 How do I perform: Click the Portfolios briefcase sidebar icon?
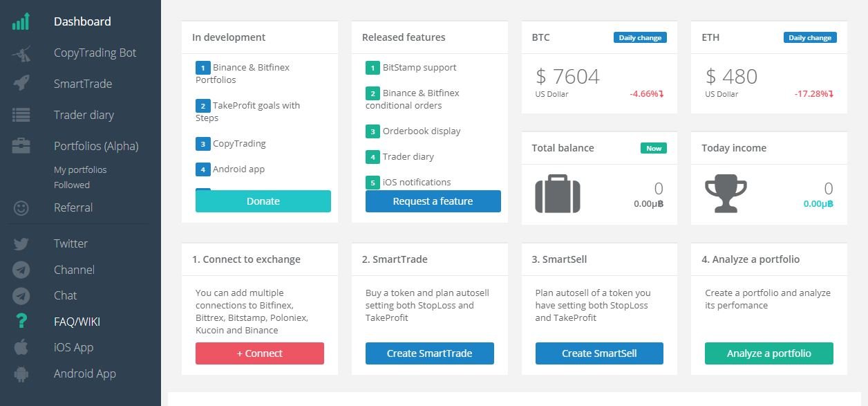click(21, 146)
